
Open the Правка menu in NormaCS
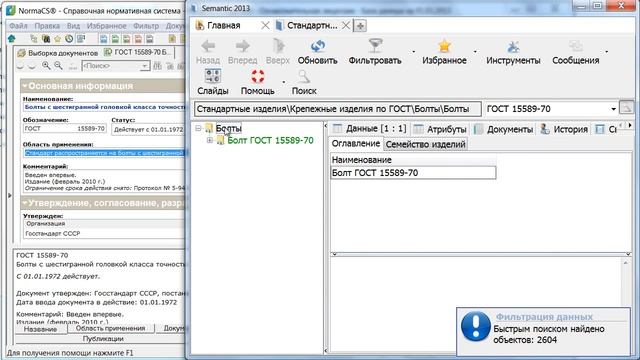point(47,26)
